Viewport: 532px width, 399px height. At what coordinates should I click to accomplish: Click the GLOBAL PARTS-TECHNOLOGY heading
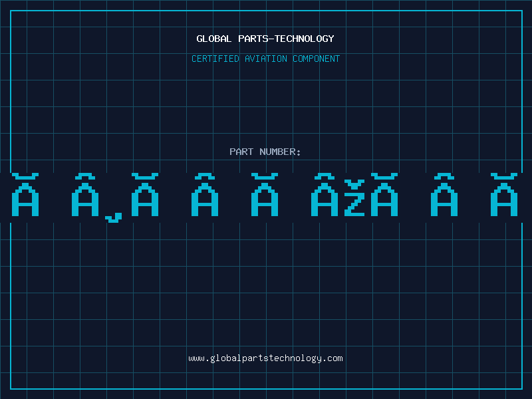point(265,39)
